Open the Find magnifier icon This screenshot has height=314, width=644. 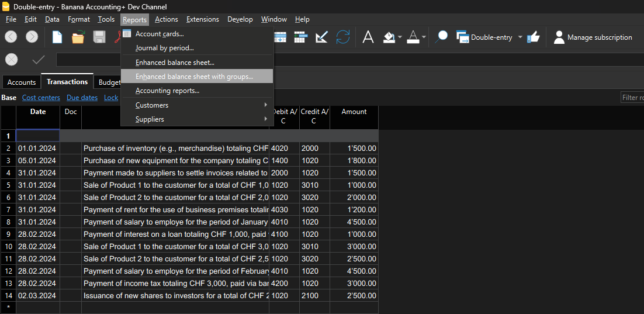click(x=441, y=37)
